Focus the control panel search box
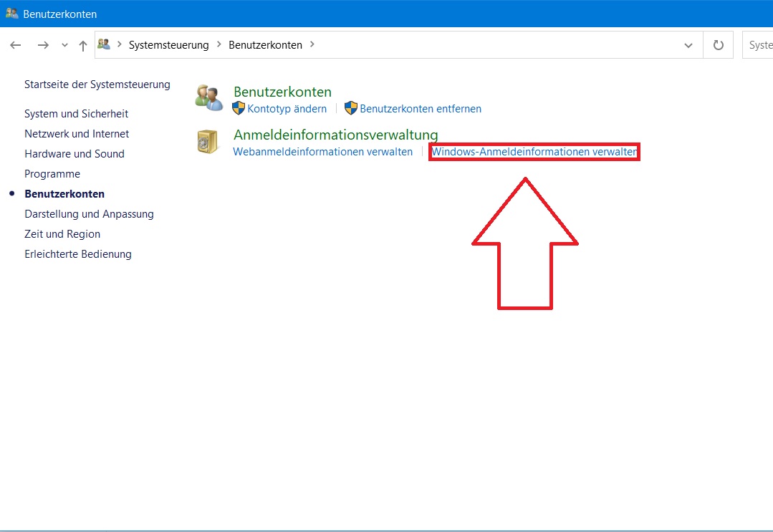Viewport: 773px width, 532px height. 758,45
